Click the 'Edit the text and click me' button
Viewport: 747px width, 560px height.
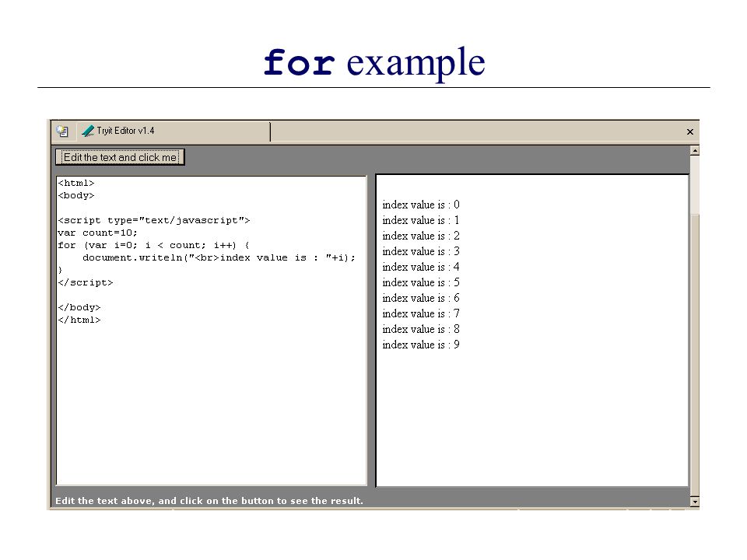(x=120, y=157)
